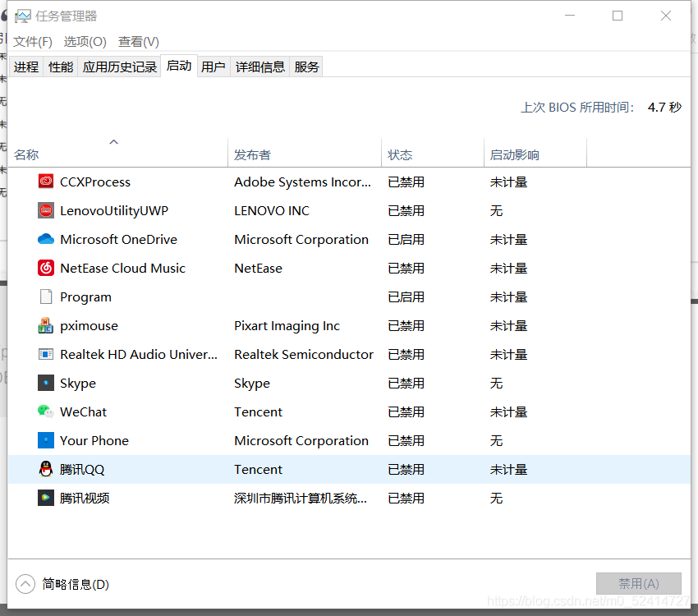698x616 pixels.
Task: Select the Program entry name
Action: [x=86, y=297]
